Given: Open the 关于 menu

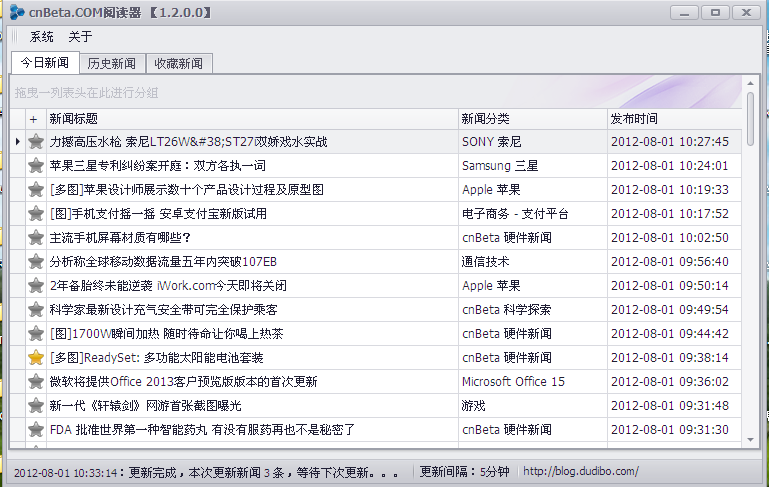Looking at the screenshot, I should pos(80,37).
